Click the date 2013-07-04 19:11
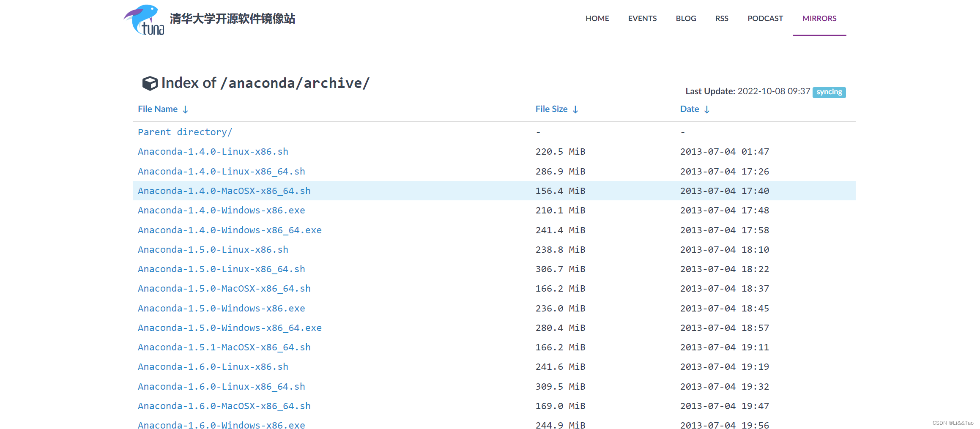Image resolution: width=980 pixels, height=429 pixels. click(x=725, y=347)
